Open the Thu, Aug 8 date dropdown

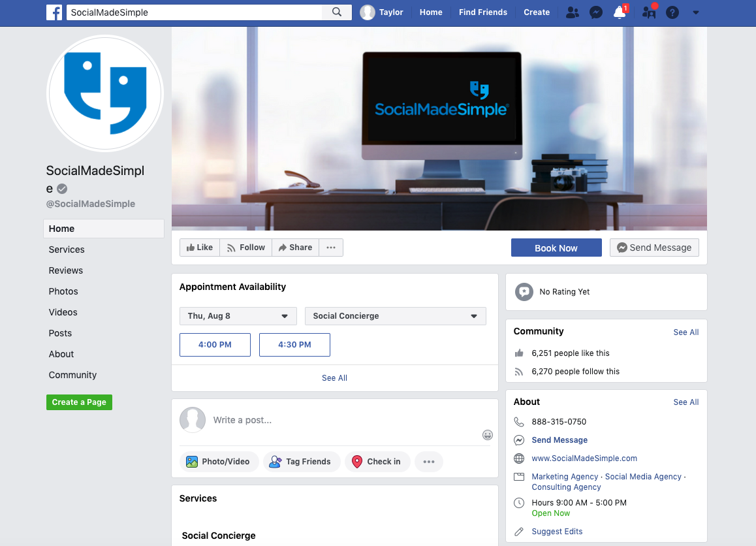click(x=238, y=316)
